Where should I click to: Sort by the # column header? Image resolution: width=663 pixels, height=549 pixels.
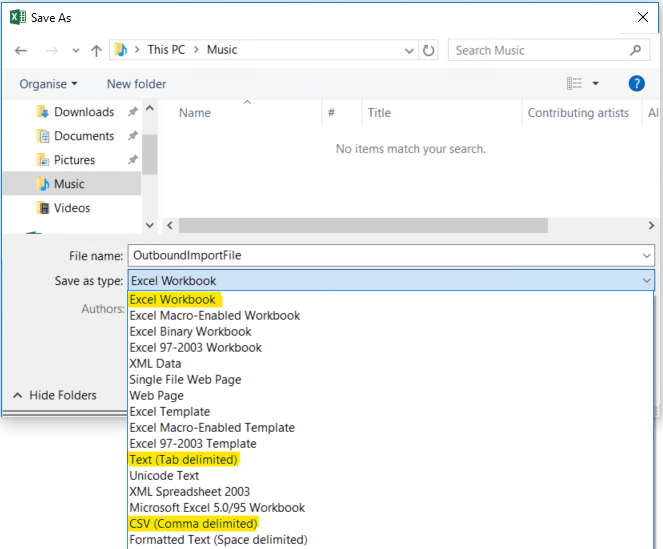[x=331, y=113]
